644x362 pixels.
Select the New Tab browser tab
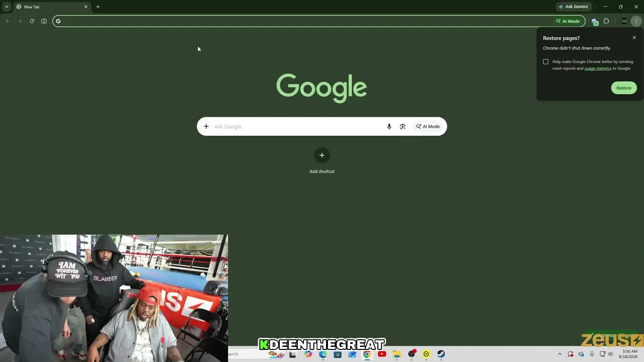pos(52,7)
